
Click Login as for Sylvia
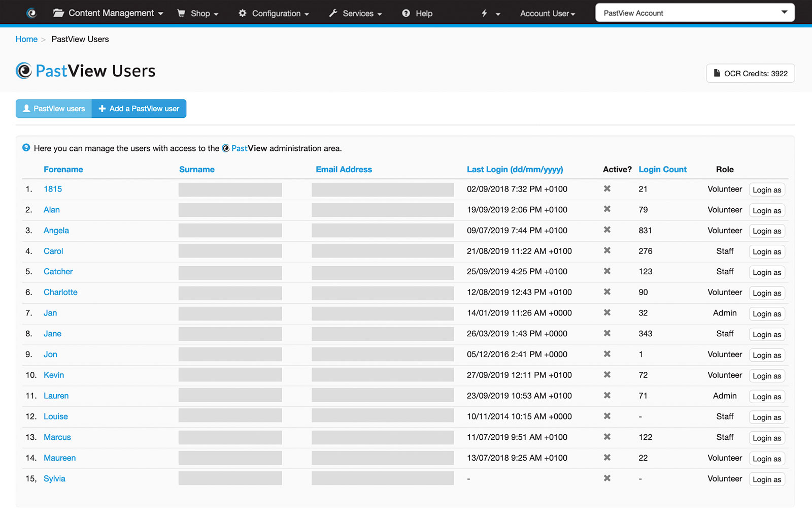click(x=767, y=479)
